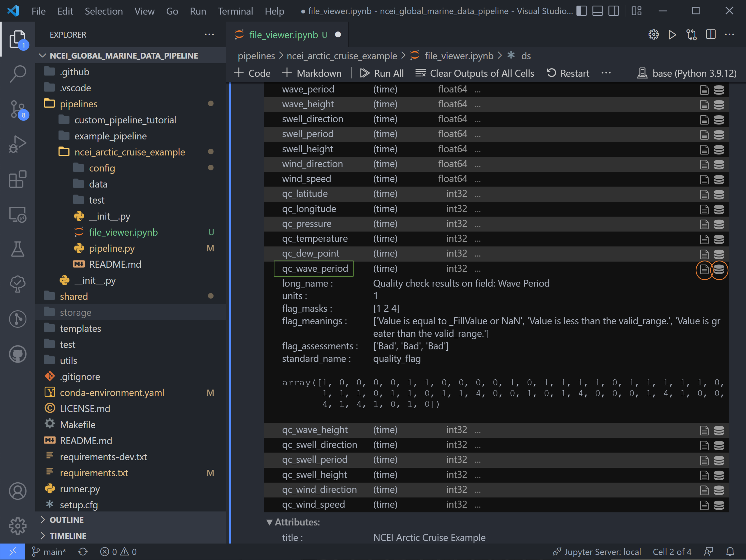Open editor More Actions ellipsis
This screenshot has width=746, height=560.
729,34
